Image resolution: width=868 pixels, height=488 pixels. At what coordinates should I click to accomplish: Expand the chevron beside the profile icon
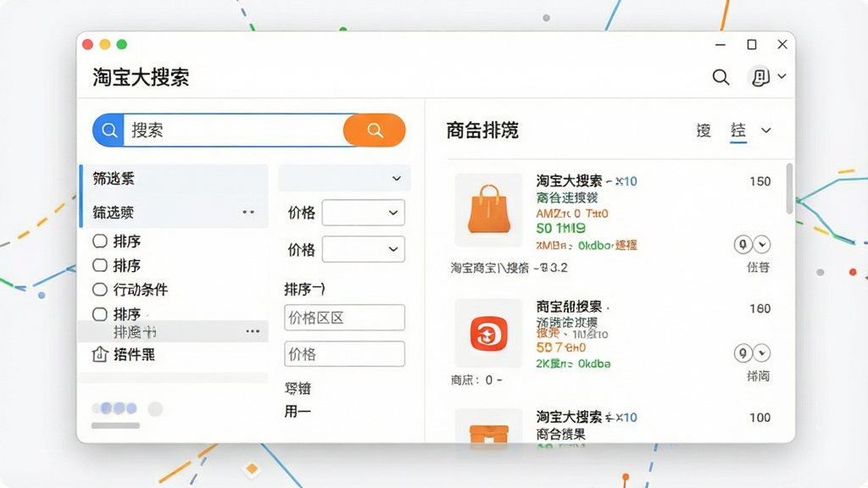[782, 76]
